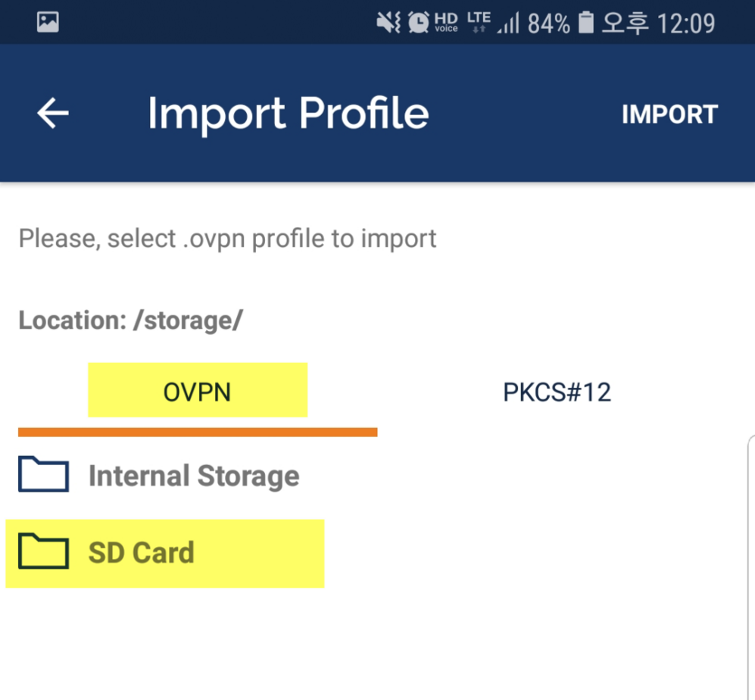
Task: Tap the back arrow in header
Action: [53, 114]
